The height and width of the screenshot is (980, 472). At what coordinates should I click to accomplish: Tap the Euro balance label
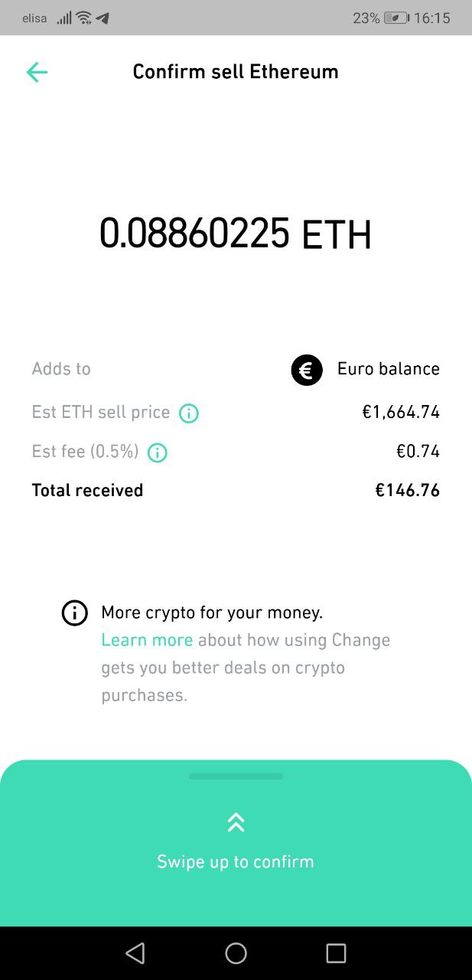[389, 369]
